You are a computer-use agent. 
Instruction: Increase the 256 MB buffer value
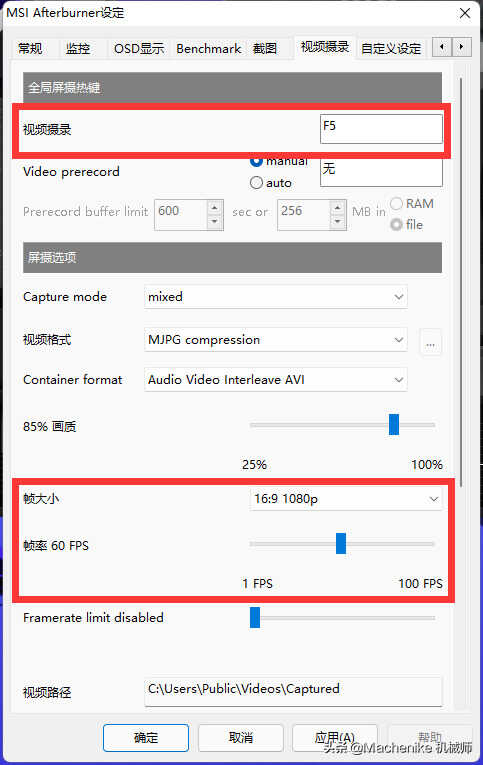point(338,207)
